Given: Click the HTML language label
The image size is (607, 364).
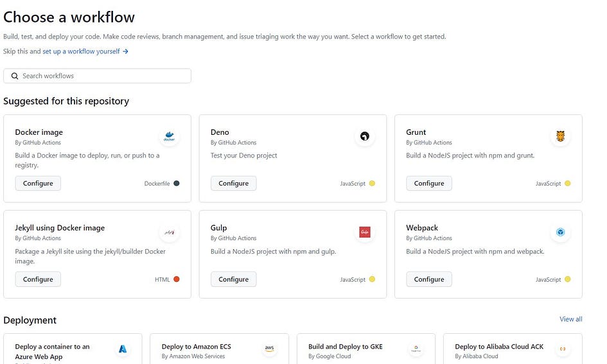Looking at the screenshot, I should pos(163,279).
